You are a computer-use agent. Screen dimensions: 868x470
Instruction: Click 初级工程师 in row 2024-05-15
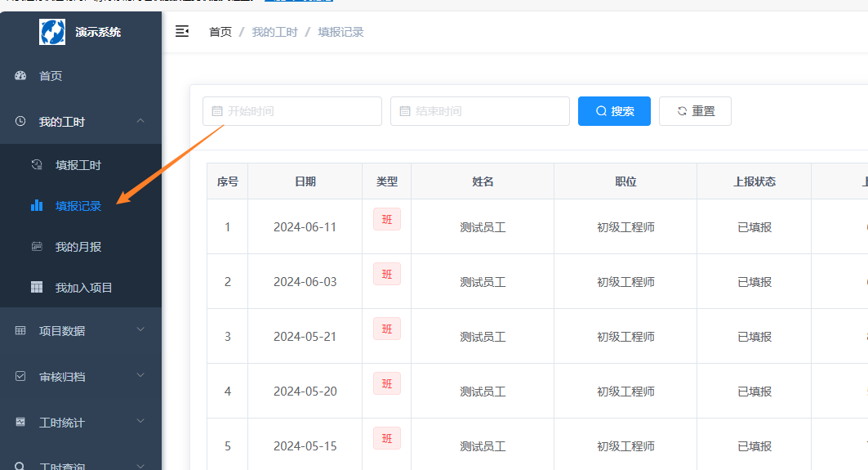(625, 446)
